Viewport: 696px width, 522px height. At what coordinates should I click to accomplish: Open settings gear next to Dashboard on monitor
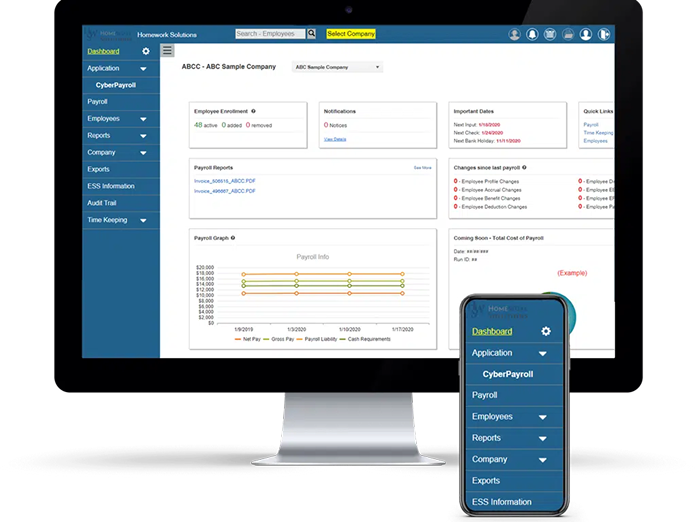(x=146, y=51)
